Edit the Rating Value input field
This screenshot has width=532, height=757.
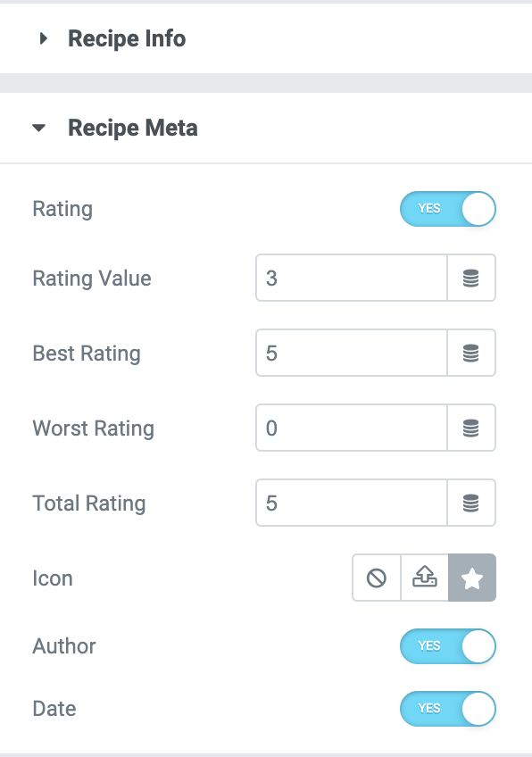[351, 278]
